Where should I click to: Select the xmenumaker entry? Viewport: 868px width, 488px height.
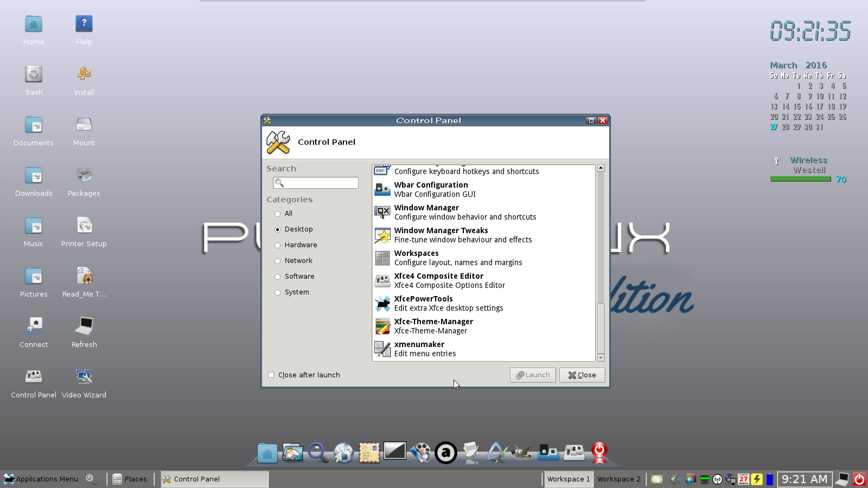[484, 349]
